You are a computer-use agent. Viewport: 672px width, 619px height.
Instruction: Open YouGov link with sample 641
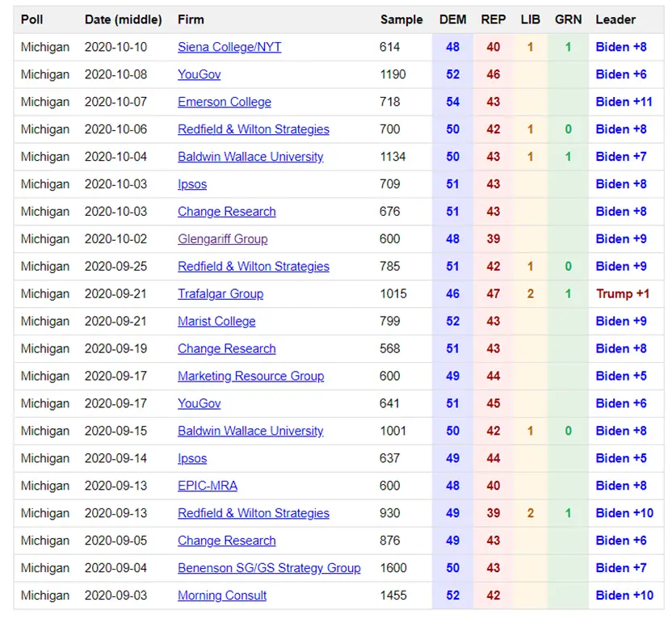199,404
